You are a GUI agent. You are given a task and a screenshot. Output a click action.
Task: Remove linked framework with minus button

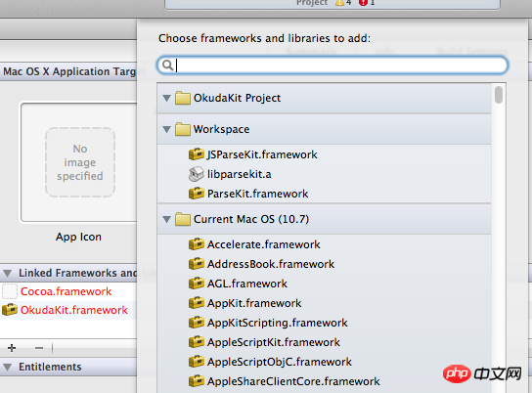coord(39,348)
